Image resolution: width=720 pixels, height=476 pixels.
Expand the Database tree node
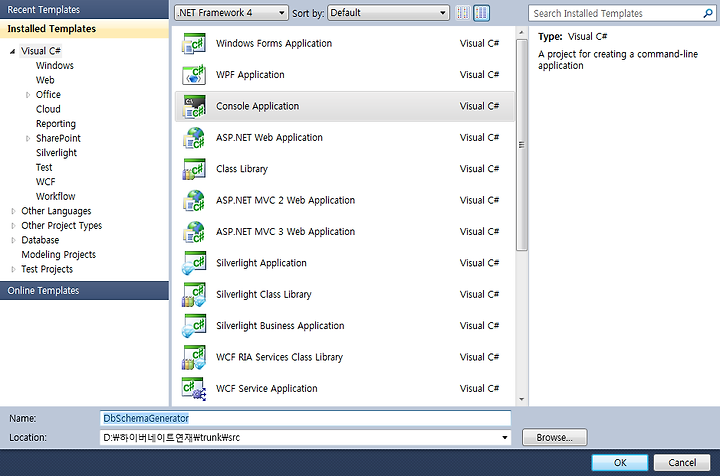pos(13,241)
